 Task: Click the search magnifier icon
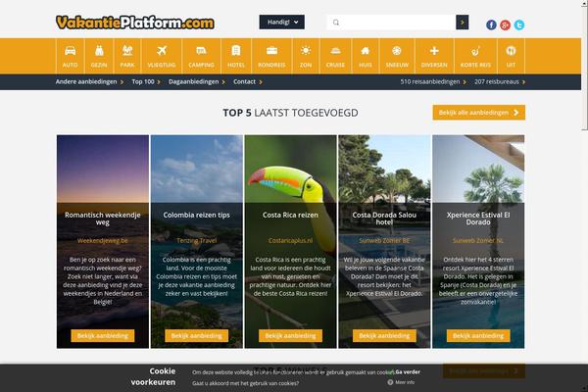[x=336, y=23]
